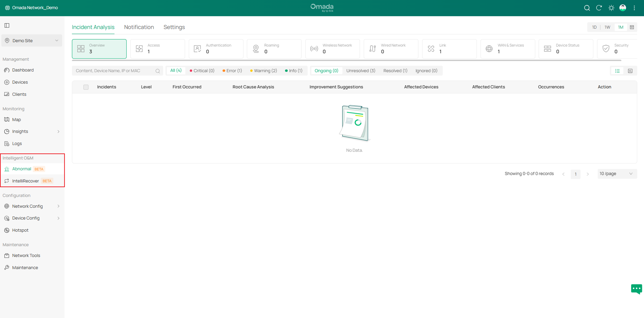Set time range to 1M

(620, 27)
